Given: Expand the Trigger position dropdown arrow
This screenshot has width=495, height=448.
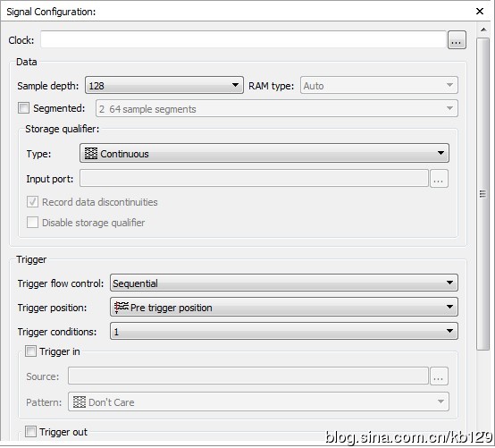Looking at the screenshot, I should [x=449, y=307].
